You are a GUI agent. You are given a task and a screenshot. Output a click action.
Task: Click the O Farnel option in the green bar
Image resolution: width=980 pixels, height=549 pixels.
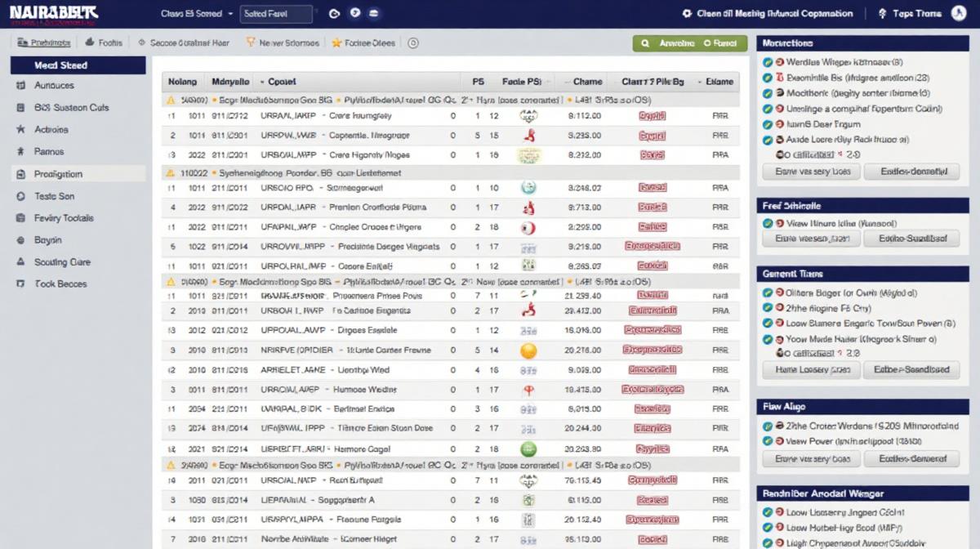pyautogui.click(x=719, y=42)
